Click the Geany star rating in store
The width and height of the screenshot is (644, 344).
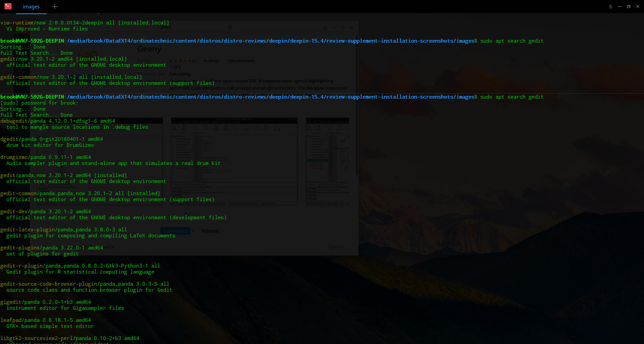click(x=183, y=61)
